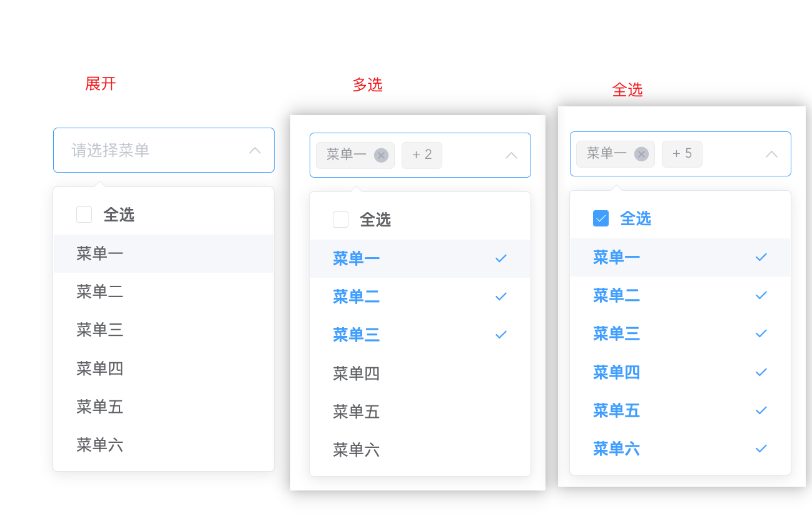Deselect 菜单二 option in 多选 list
812x528 pixels.
[x=420, y=297]
